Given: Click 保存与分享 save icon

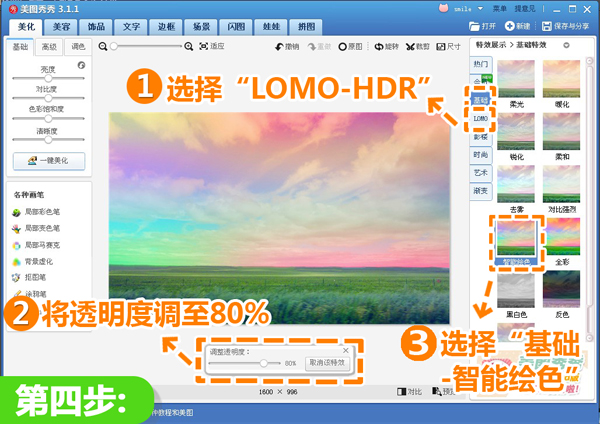Looking at the screenshot, I should tap(546, 26).
